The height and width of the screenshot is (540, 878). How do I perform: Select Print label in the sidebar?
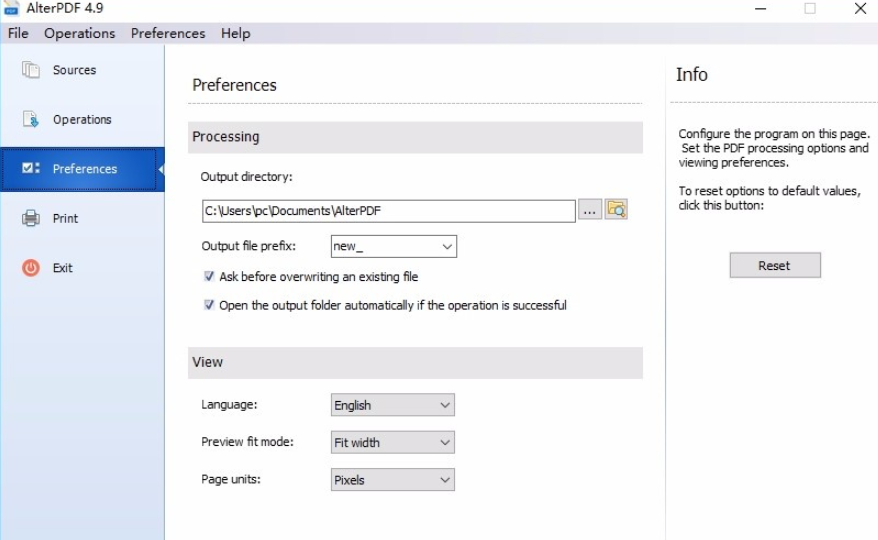point(66,218)
